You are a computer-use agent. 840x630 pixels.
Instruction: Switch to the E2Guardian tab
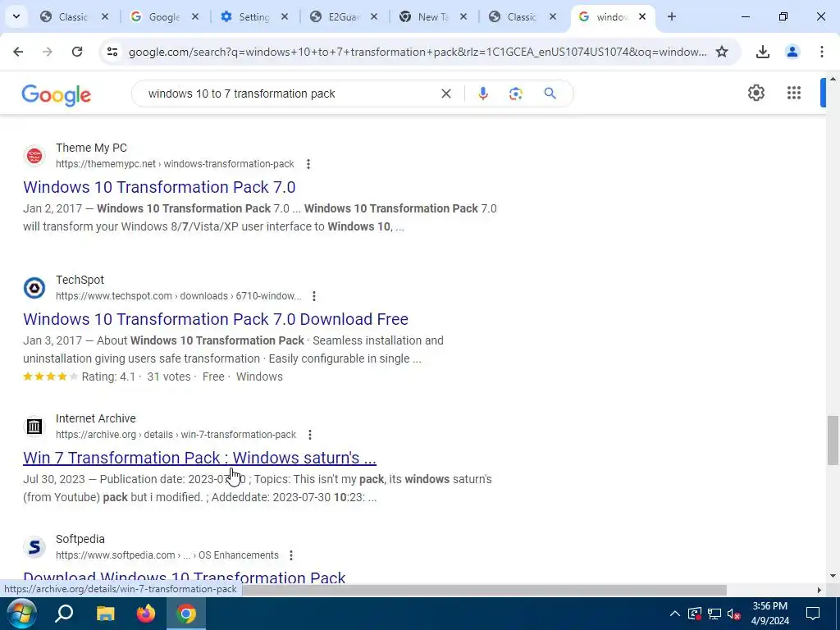tap(344, 16)
